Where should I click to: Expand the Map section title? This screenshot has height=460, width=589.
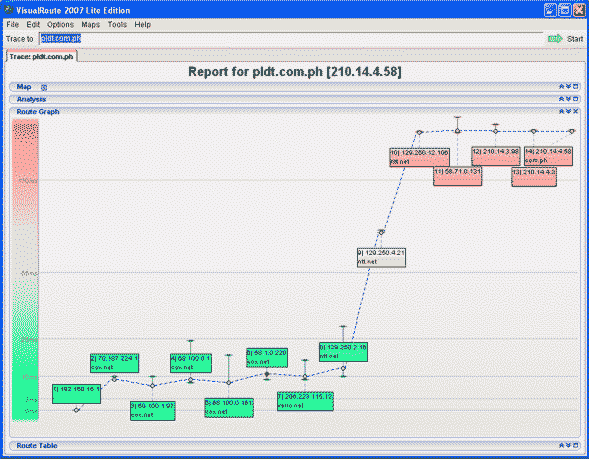[24, 87]
